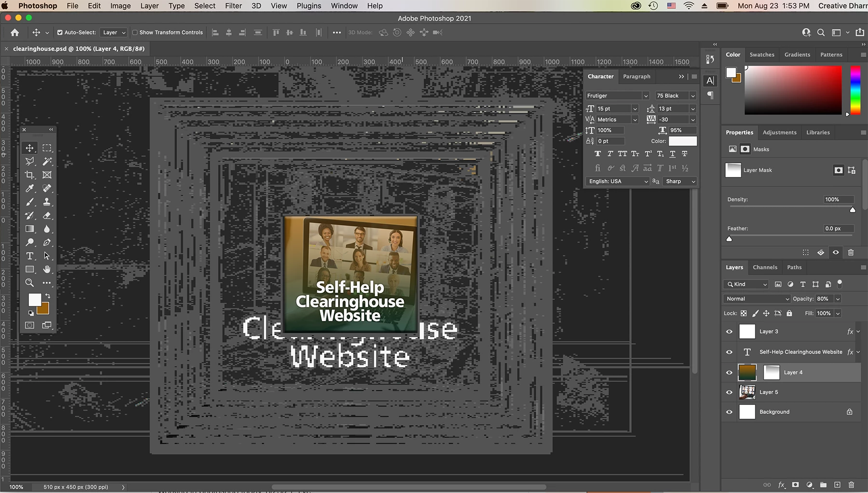The image size is (868, 493).
Task: Click the Layer 4 mask thumbnail
Action: pyautogui.click(x=772, y=373)
